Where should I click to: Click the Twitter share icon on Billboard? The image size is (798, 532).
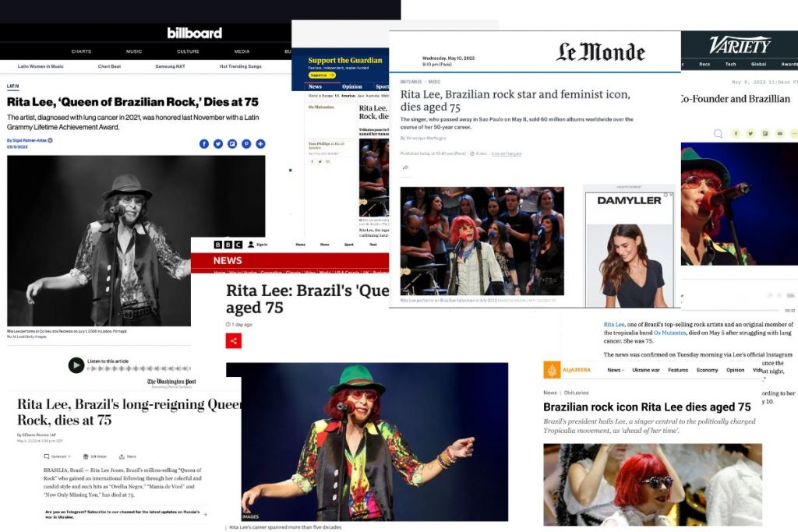[x=219, y=144]
